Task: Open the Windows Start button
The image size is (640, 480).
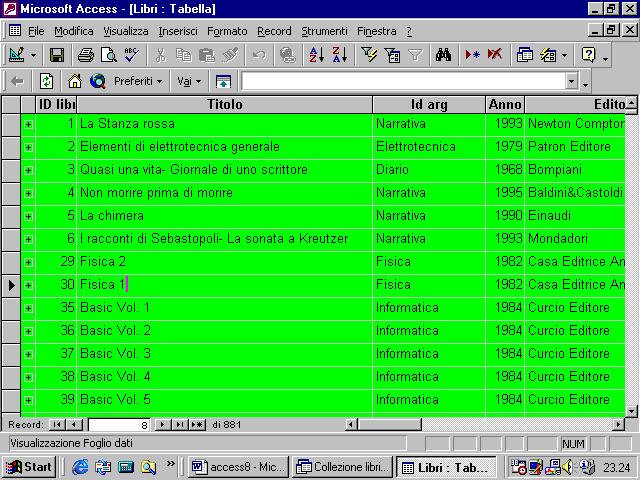Action: point(29,467)
